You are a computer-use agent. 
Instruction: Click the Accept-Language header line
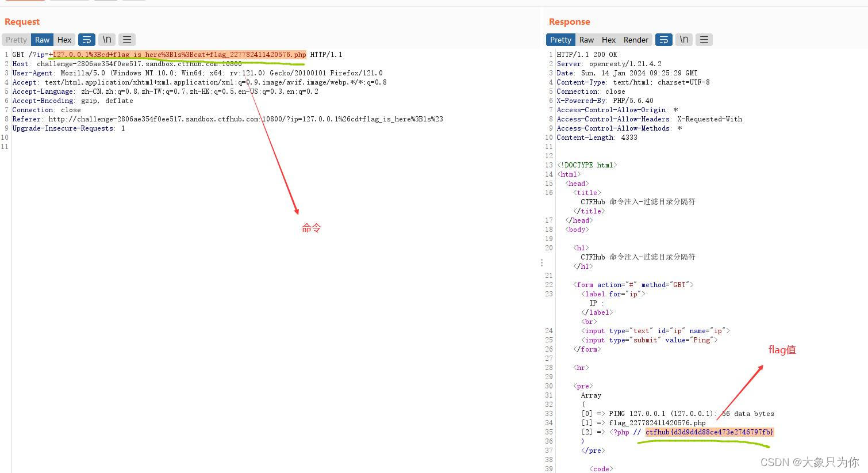(x=165, y=91)
